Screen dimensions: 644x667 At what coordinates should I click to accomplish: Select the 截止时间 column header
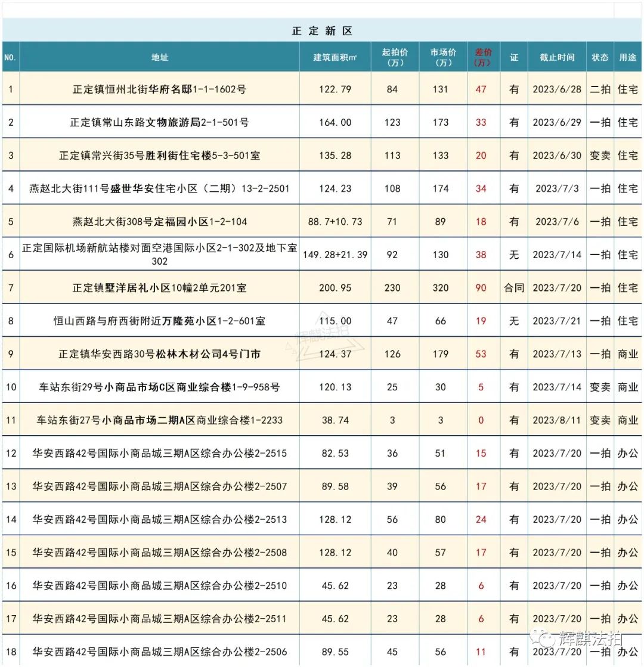pyautogui.click(x=557, y=57)
